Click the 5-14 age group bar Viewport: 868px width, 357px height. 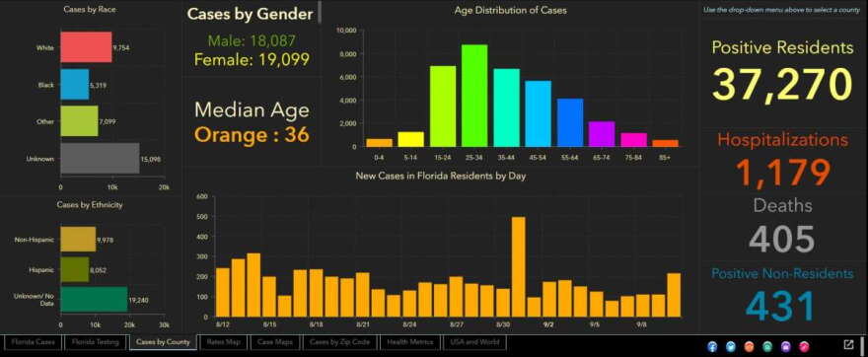[x=410, y=139]
